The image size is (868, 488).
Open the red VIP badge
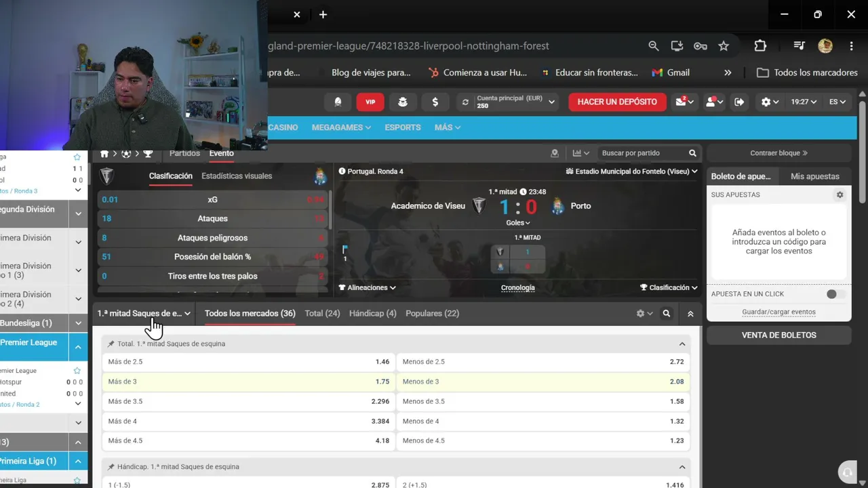[x=370, y=102]
